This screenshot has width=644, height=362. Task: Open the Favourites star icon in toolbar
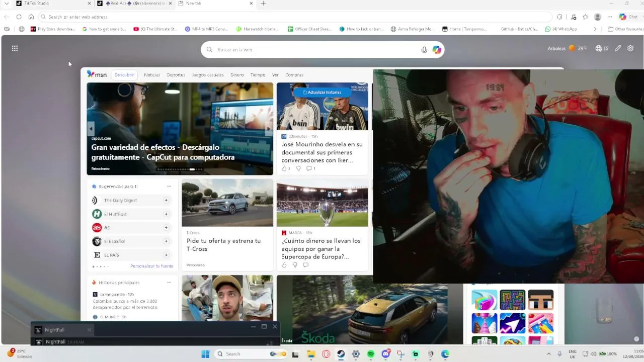[585, 17]
